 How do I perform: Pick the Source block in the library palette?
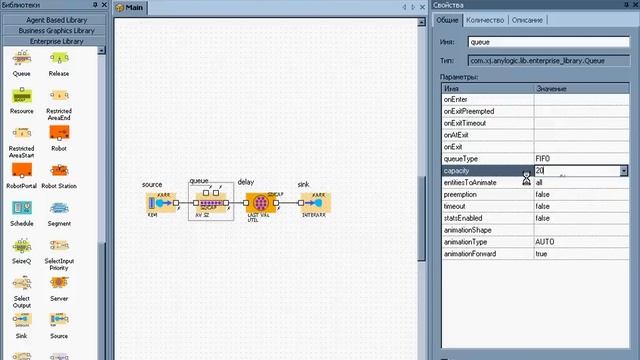[x=59, y=325]
